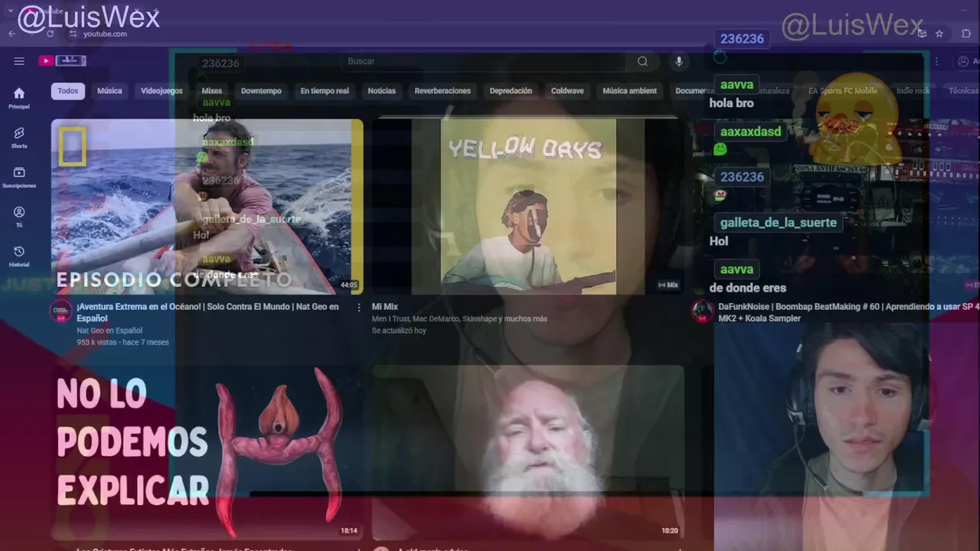980x551 pixels.
Task: Click the install app icon in the address bar
Action: pyautogui.click(x=922, y=34)
